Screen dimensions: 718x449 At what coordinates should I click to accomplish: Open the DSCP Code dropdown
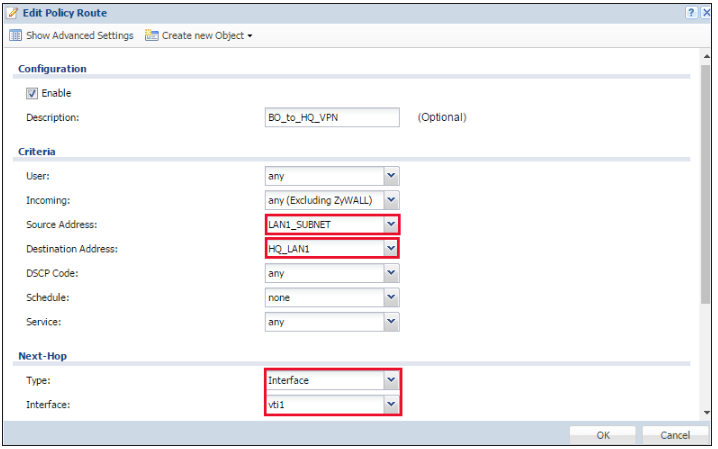[390, 273]
